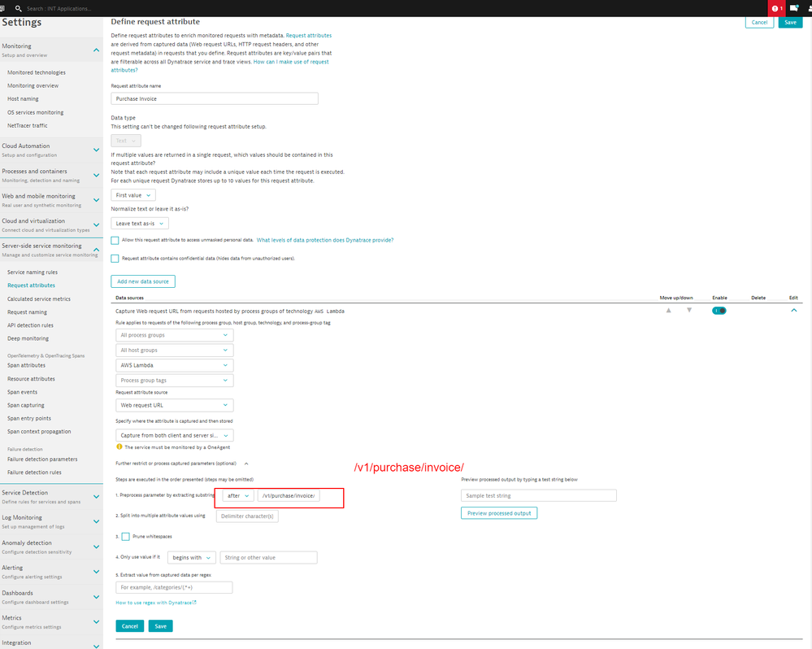The image size is (812, 649).
Task: Toggle the data source Enable switch
Action: [719, 310]
